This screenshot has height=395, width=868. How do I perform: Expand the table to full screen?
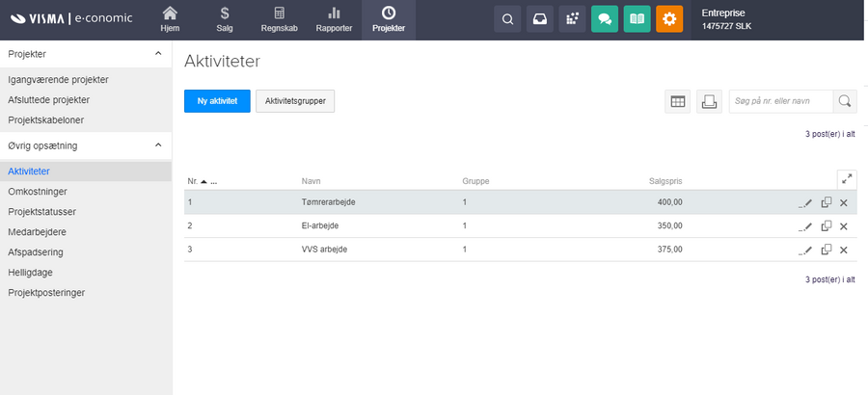846,178
